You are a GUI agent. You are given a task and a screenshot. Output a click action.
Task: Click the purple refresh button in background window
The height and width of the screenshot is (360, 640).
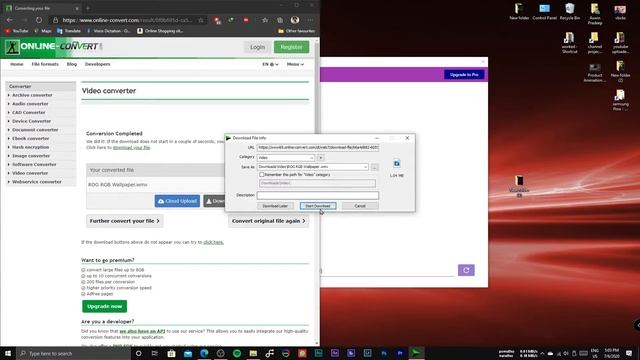(466, 270)
